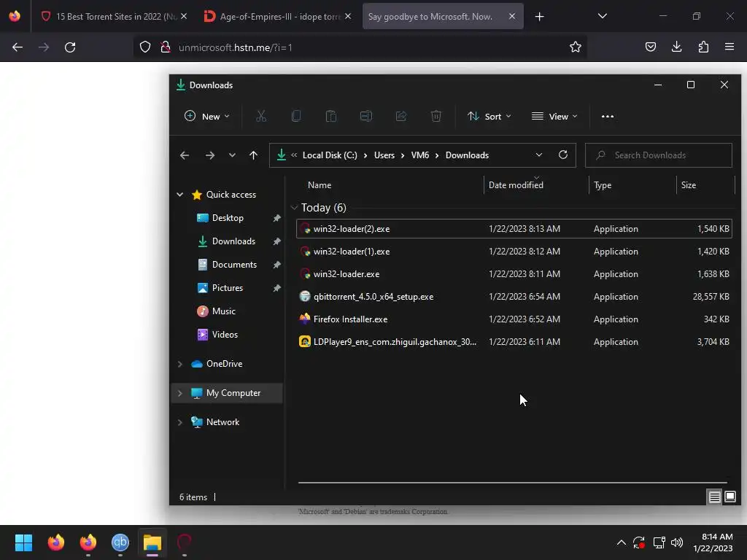Image resolution: width=747 pixels, height=560 pixels.
Task: Go back in File Explorer navigation
Action: click(x=185, y=155)
